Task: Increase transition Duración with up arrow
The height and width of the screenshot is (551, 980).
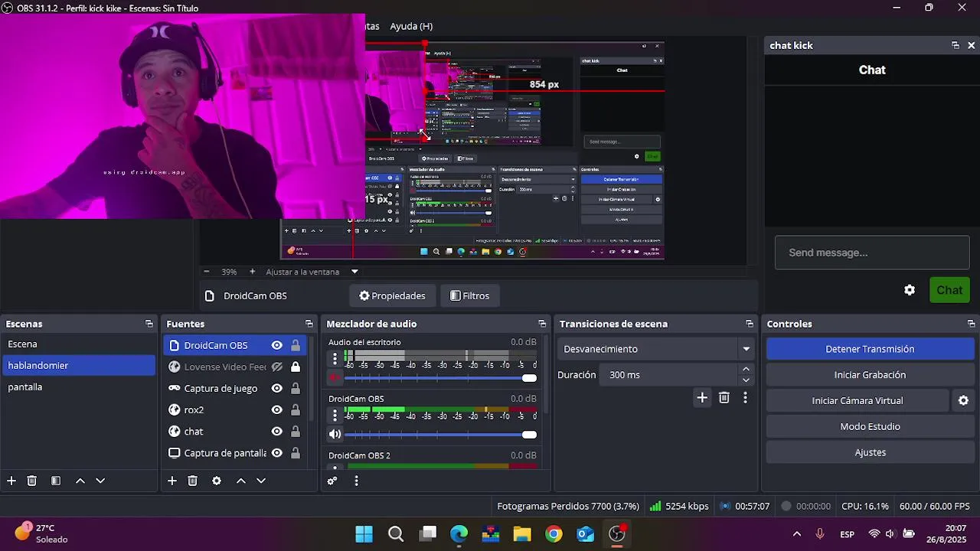Action: pyautogui.click(x=746, y=370)
